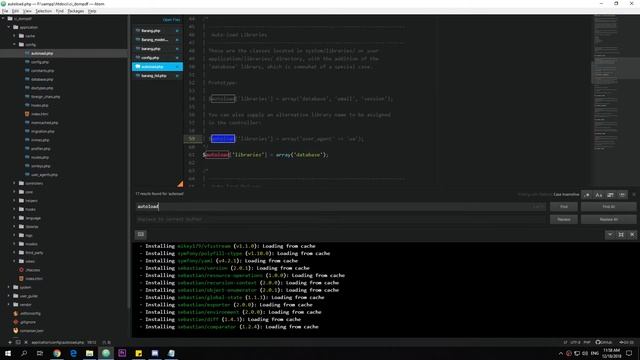
Task: Click terminal panel icon left of terminal header
Action: click(x=141, y=234)
